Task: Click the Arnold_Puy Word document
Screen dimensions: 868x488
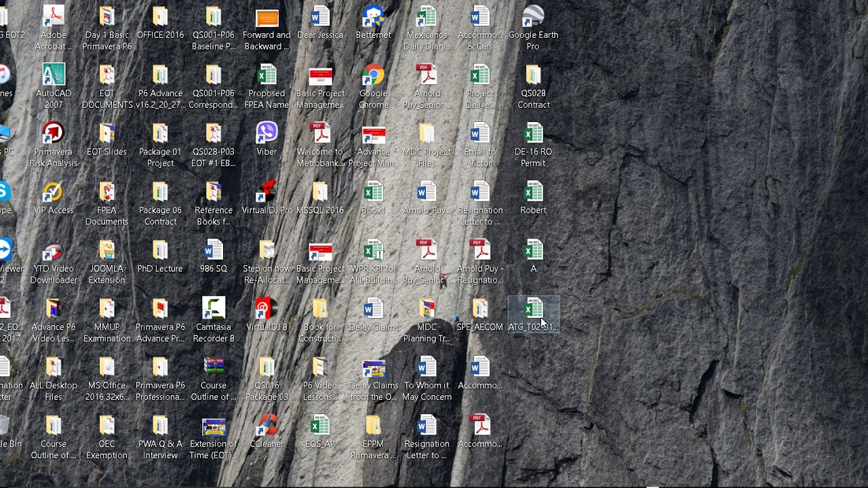Action: (x=427, y=191)
